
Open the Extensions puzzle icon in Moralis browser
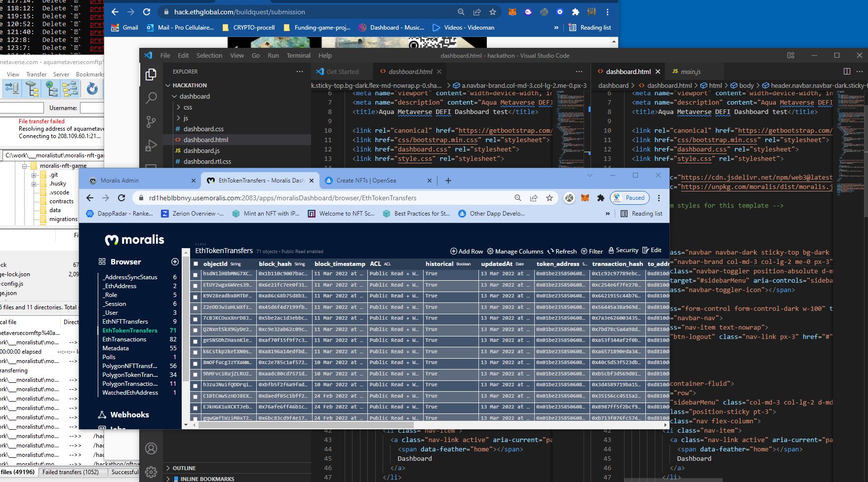pos(600,198)
